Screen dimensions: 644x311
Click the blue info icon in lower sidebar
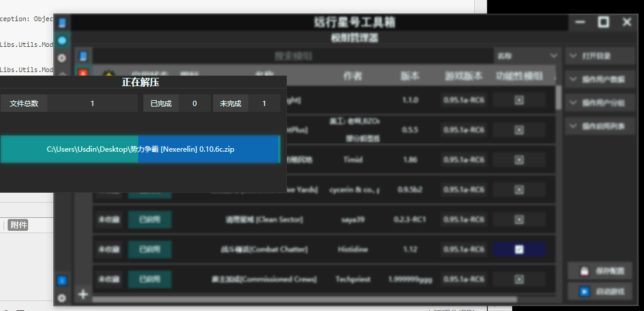tap(61, 281)
